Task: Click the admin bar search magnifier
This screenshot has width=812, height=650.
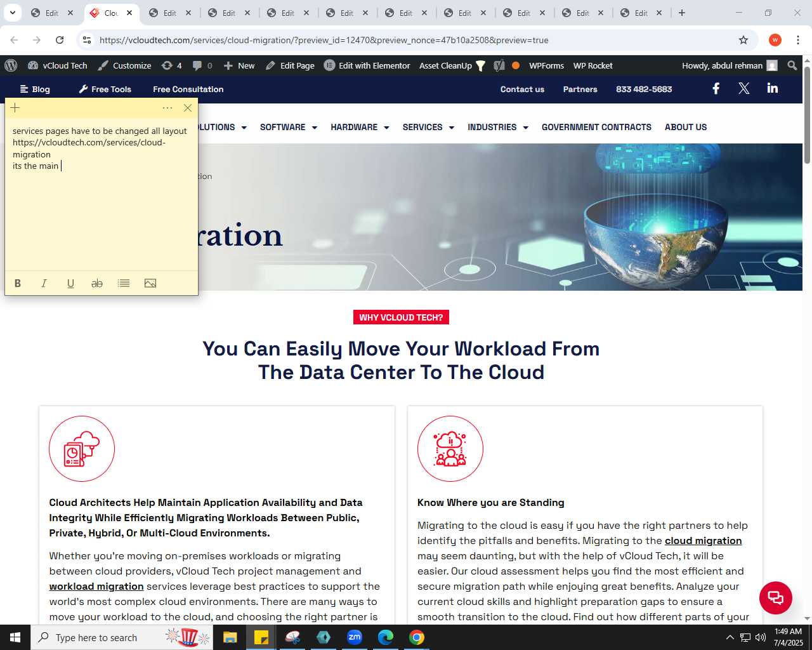Action: [792, 65]
